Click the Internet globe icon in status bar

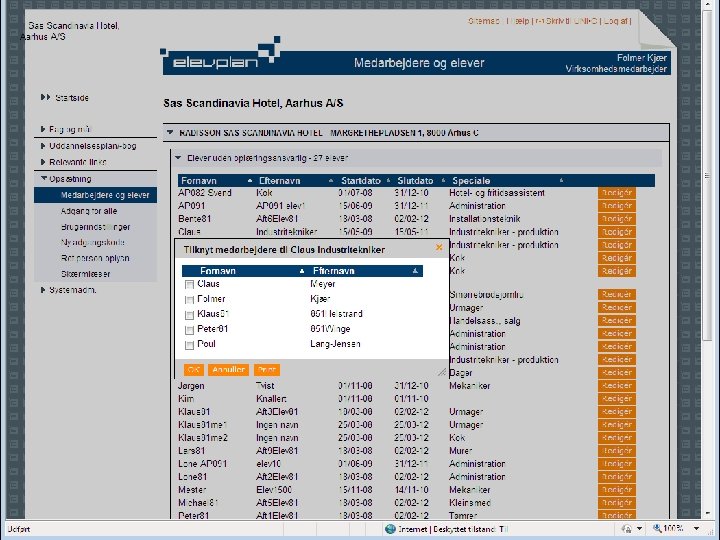click(390, 529)
